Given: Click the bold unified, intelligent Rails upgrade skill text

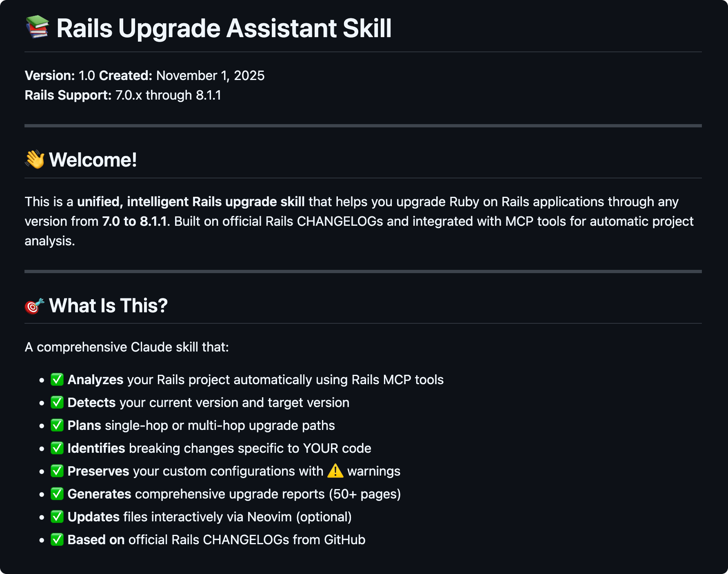Looking at the screenshot, I should [191, 202].
